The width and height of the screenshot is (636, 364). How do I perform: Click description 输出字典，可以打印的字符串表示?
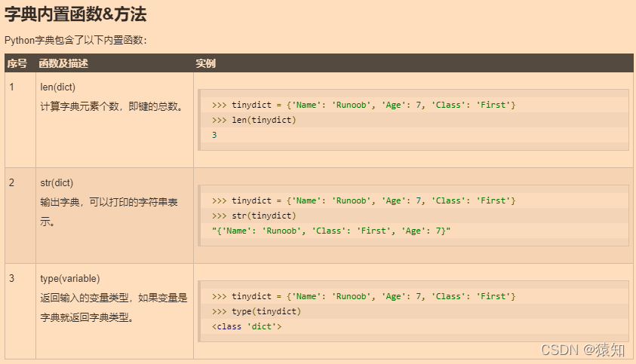[x=109, y=212]
